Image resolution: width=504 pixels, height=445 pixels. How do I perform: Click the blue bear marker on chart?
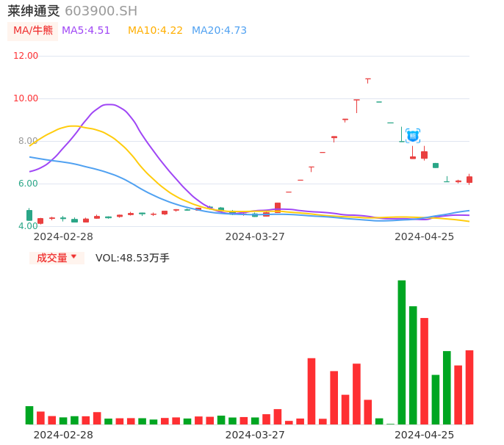pyautogui.click(x=413, y=136)
